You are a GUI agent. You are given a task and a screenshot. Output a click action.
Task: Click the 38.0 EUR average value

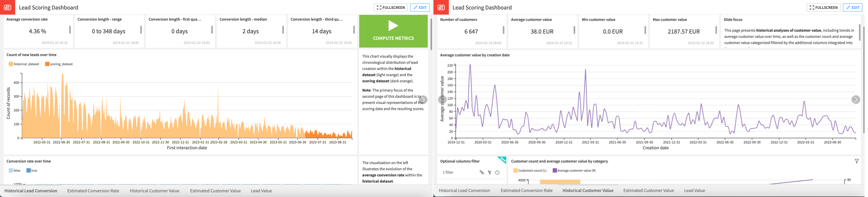click(542, 32)
